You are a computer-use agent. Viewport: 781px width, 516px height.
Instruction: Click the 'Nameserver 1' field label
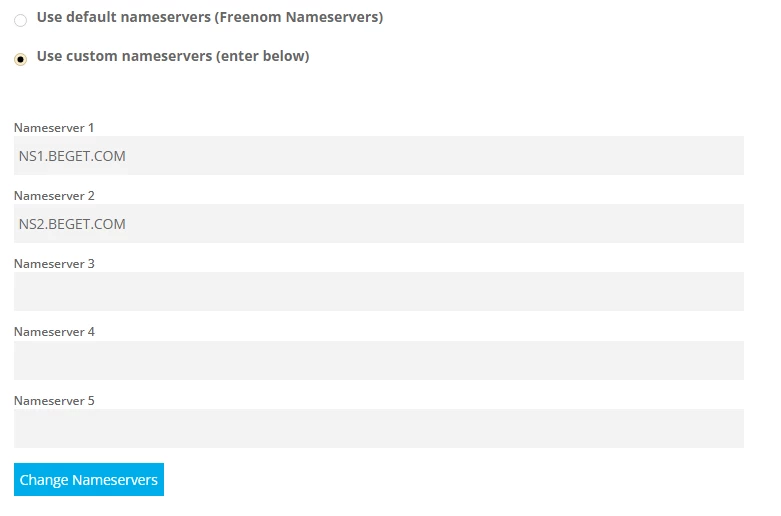[54, 128]
